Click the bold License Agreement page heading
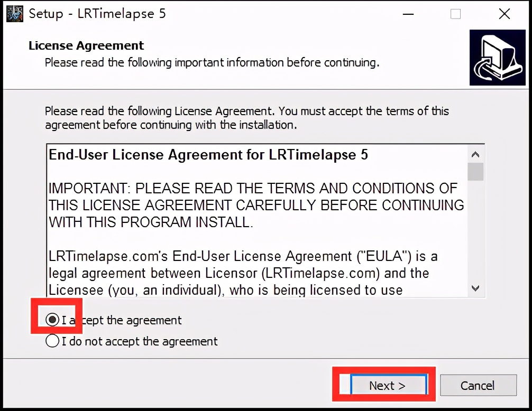Image resolution: width=532 pixels, height=411 pixels. click(86, 45)
